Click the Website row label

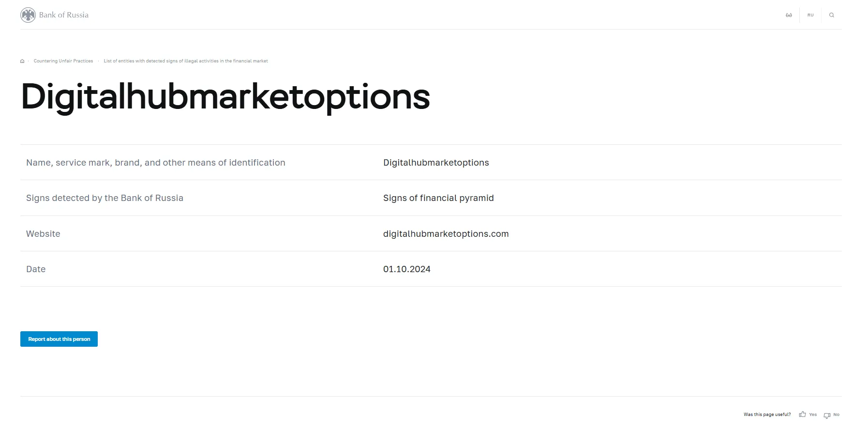pos(43,234)
